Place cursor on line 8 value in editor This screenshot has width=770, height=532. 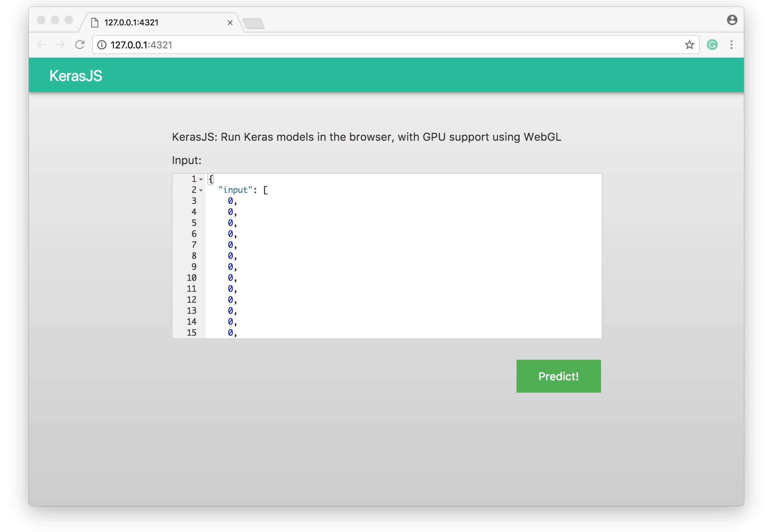pos(230,256)
